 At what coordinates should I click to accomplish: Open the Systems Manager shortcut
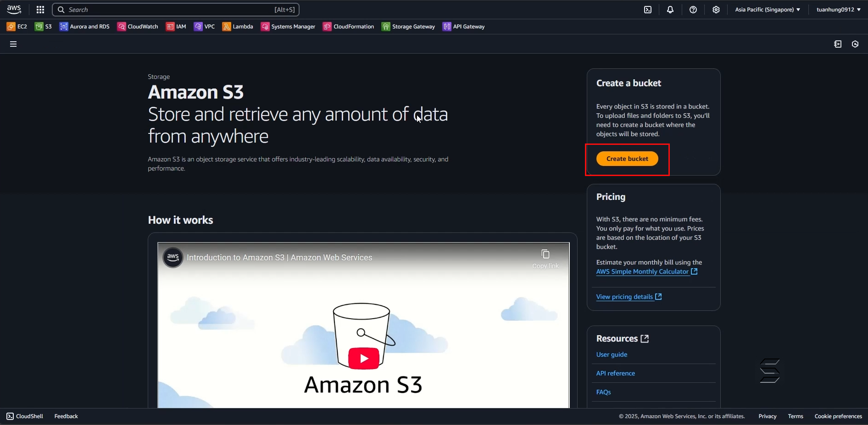tap(288, 27)
